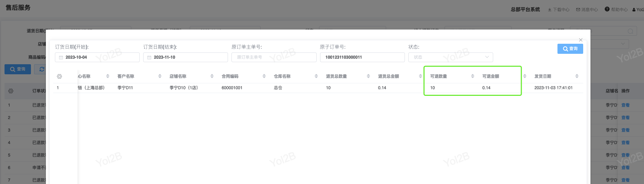The image size is (644, 184).
Task: Open 查看 link for background row 6
Action: pos(626,168)
